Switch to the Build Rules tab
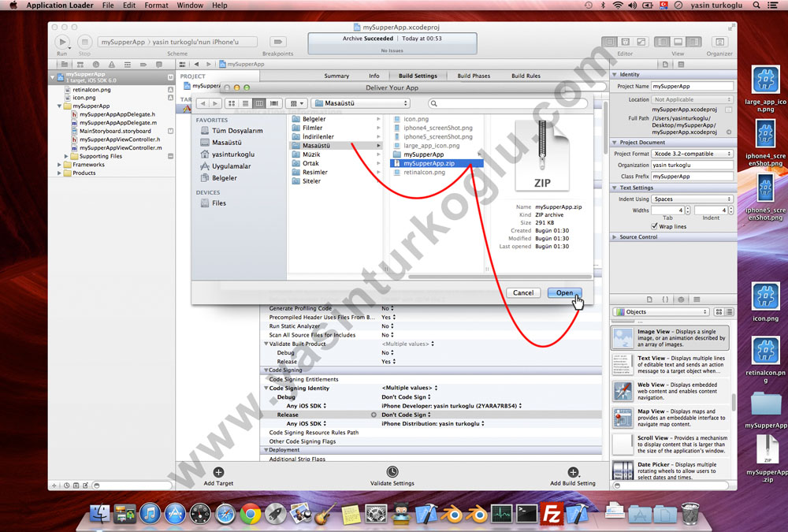This screenshot has width=788, height=532. click(526, 76)
